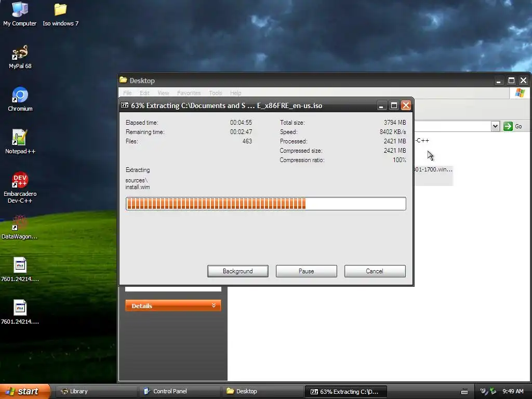Click the folder icon in Desktop window title
The image size is (532, 399).
123,80
